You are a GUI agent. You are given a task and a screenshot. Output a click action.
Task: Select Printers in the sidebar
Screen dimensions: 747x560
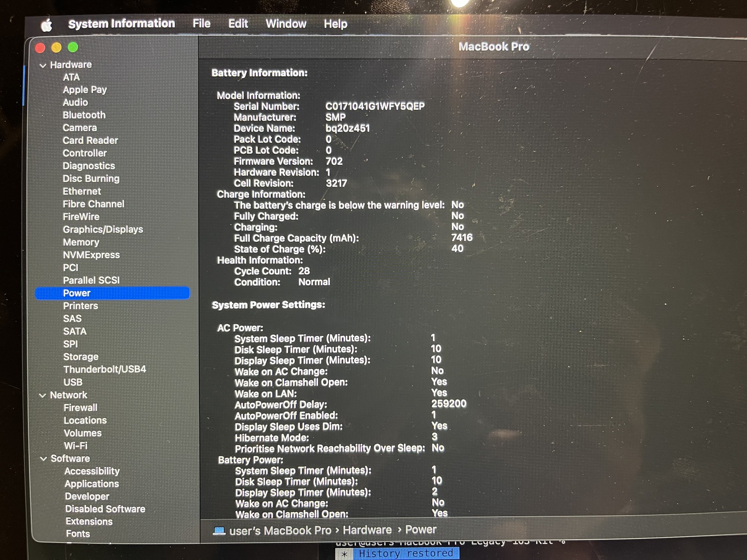[81, 306]
